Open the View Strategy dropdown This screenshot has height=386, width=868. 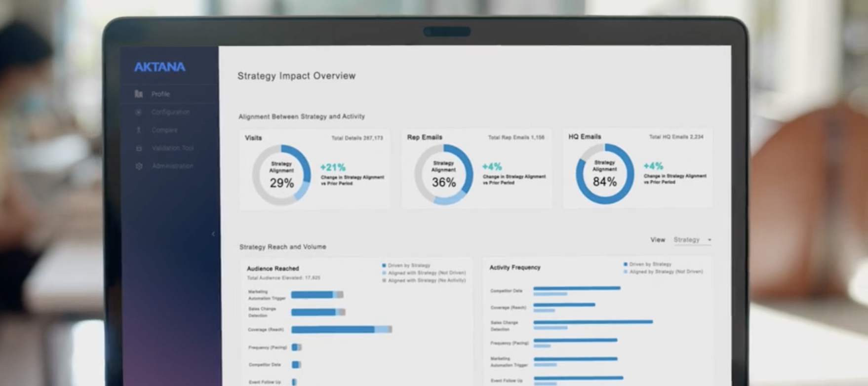tap(692, 240)
